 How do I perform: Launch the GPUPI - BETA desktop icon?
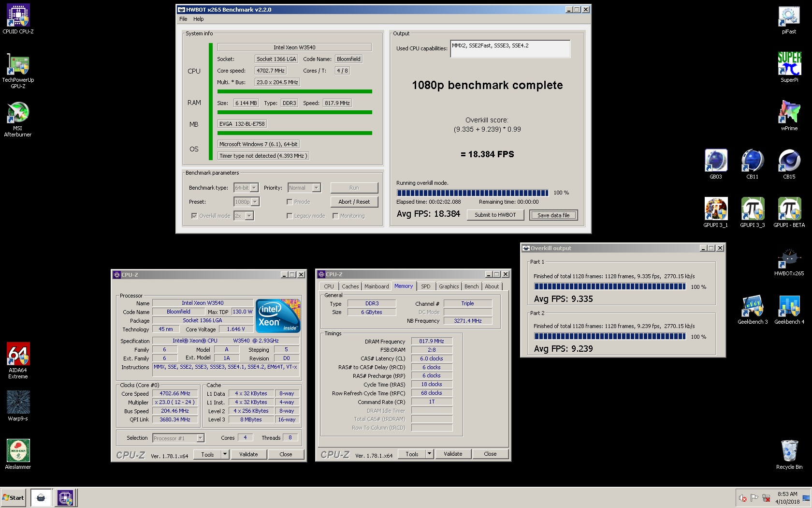789,212
